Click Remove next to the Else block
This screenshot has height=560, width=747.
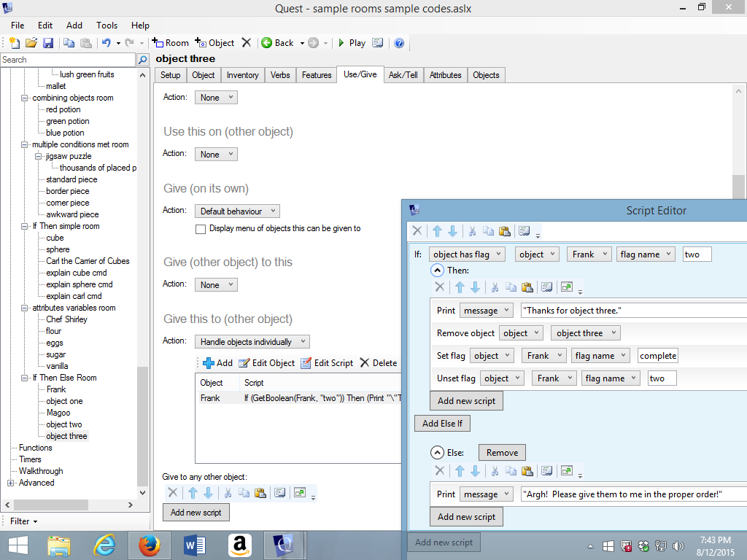501,452
